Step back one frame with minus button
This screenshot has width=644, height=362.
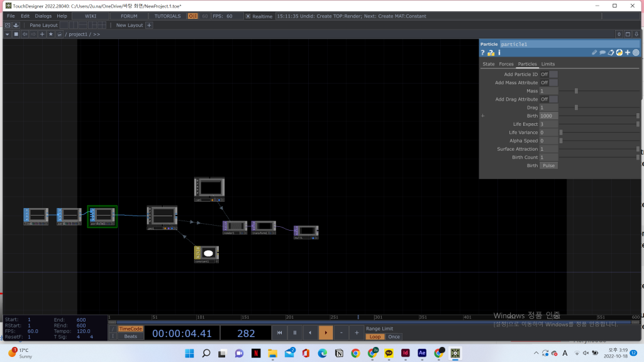341,332
